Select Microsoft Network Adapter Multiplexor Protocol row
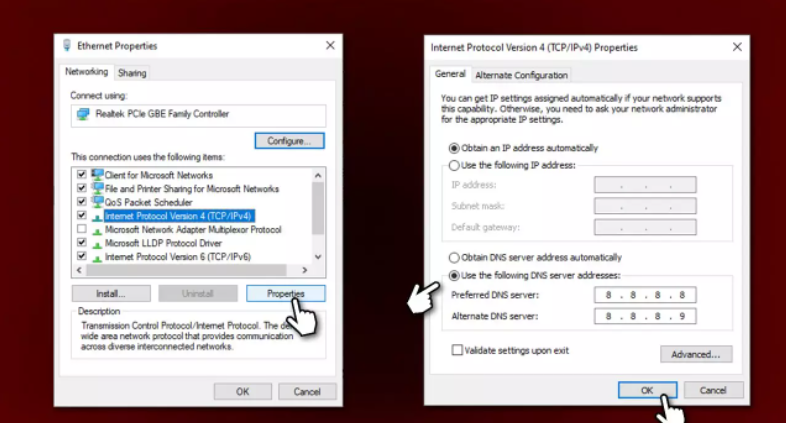This screenshot has height=423, width=786. [193, 230]
